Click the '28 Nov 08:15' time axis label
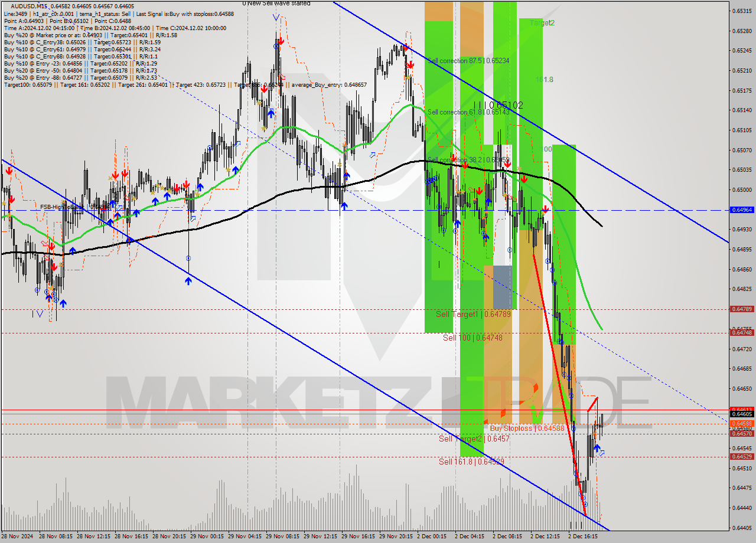The height and width of the screenshot is (543, 756). 55,537
